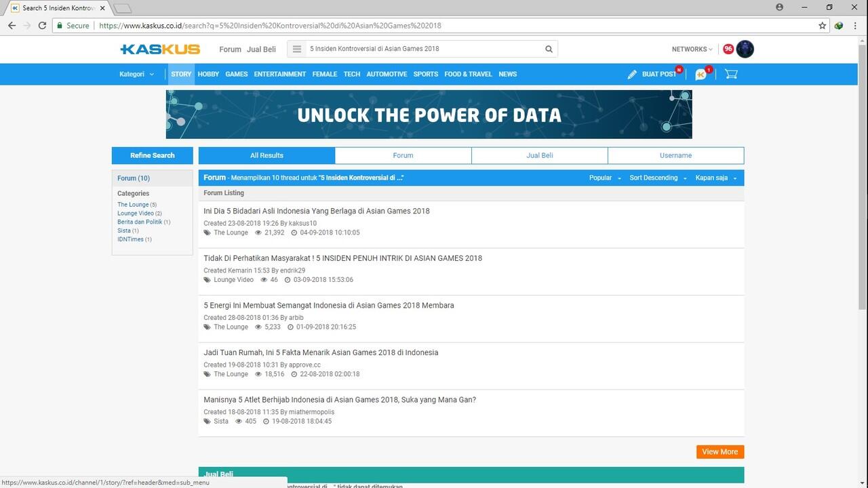Click the BUAT POST text link

pos(659,74)
